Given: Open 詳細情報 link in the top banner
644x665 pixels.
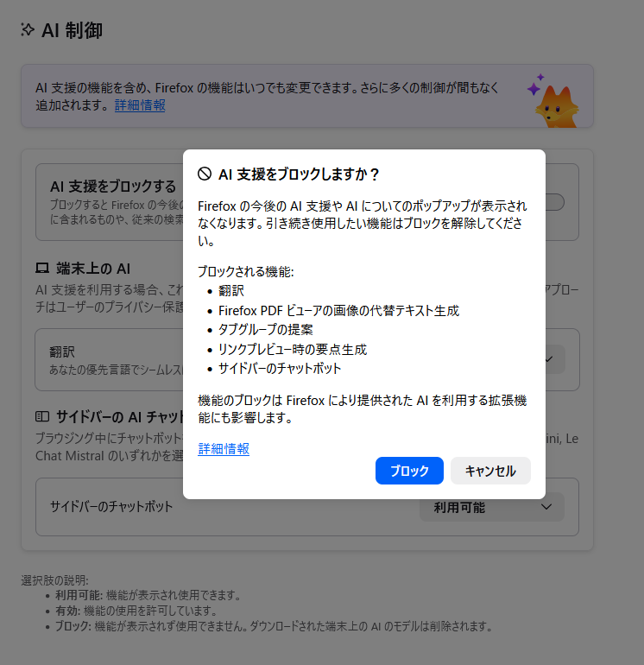Looking at the screenshot, I should click(x=140, y=105).
